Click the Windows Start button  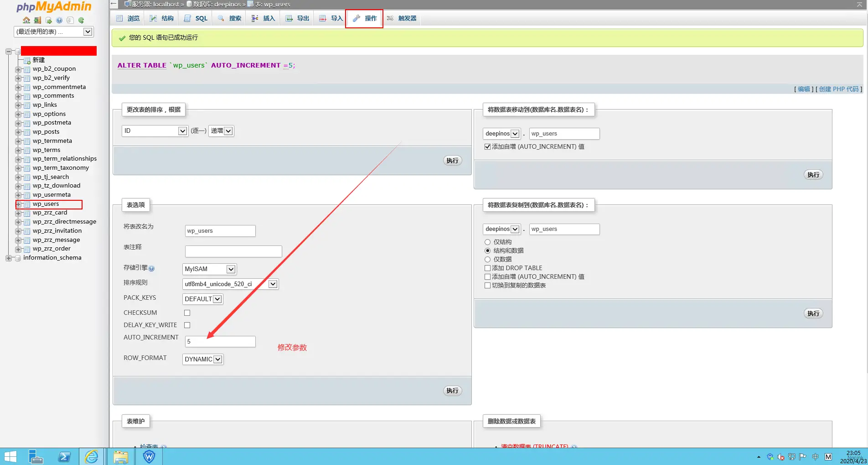10,456
